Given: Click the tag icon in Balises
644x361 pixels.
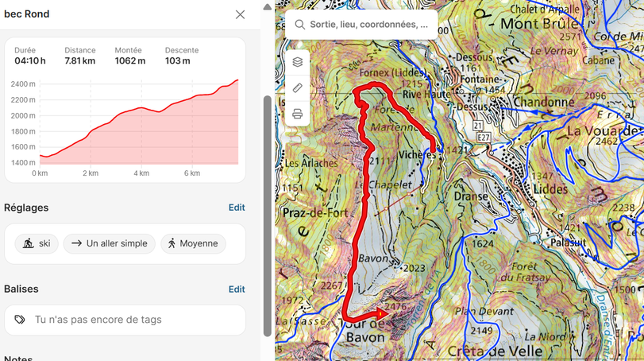Looking at the screenshot, I should click(20, 320).
